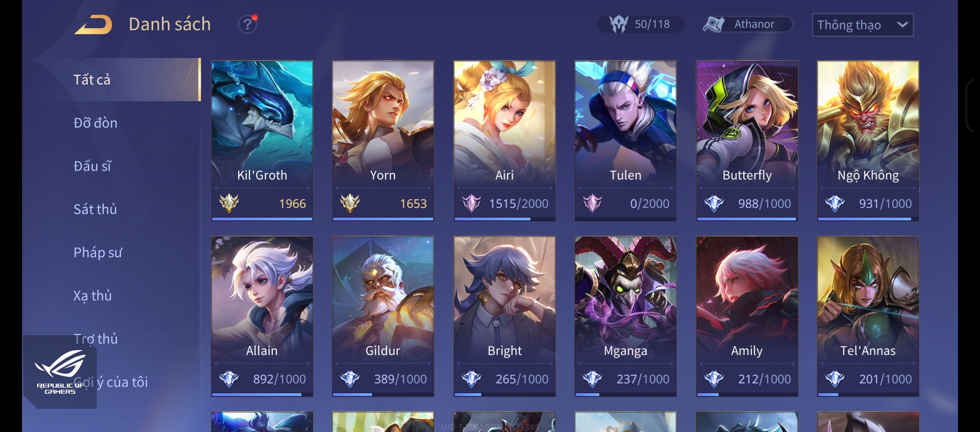Viewport: 980px width, 432px height.
Task: Tap Airi's purple mastery badge icon
Action: (x=471, y=203)
